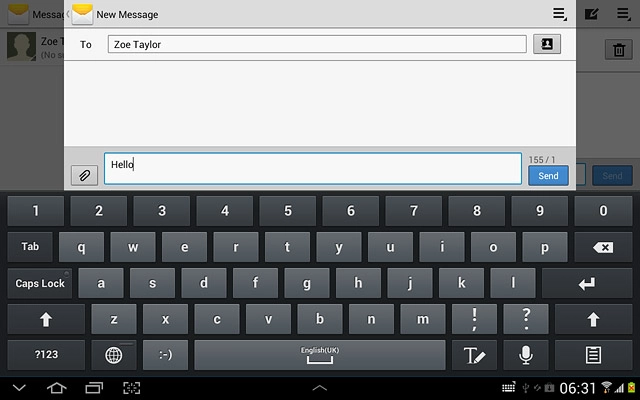Tap the English(UK) space bar
640x400 pixels.
320,355
